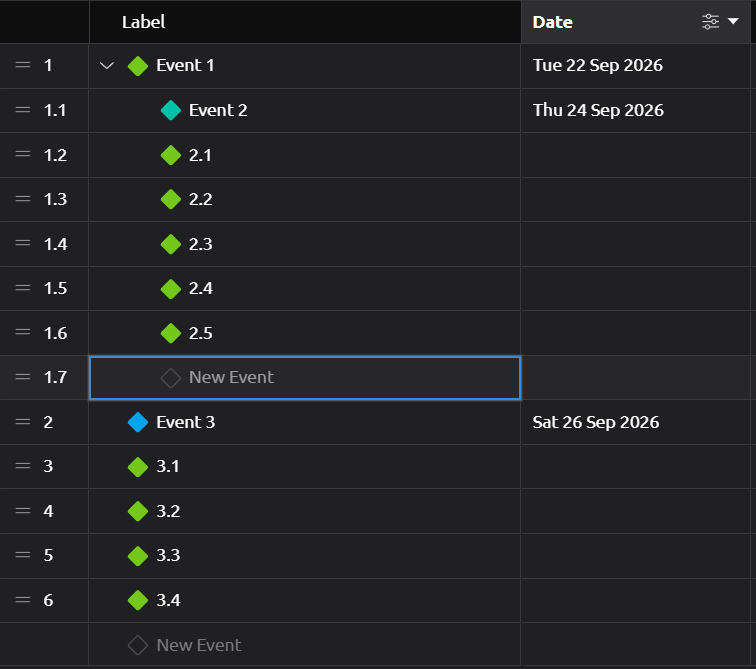The height and width of the screenshot is (669, 756).
Task: Click the diamond icon beside 3.3
Action: tap(138, 556)
